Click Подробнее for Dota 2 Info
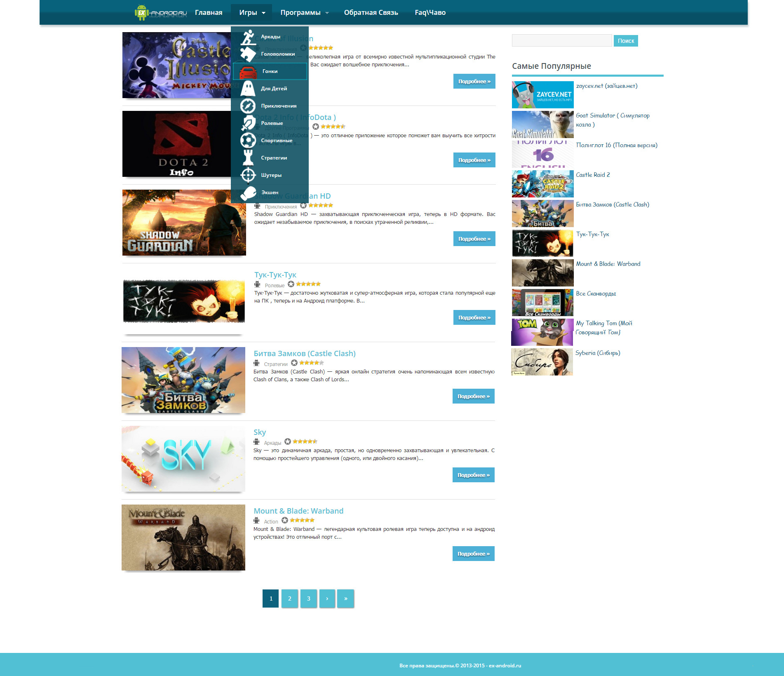 474,160
